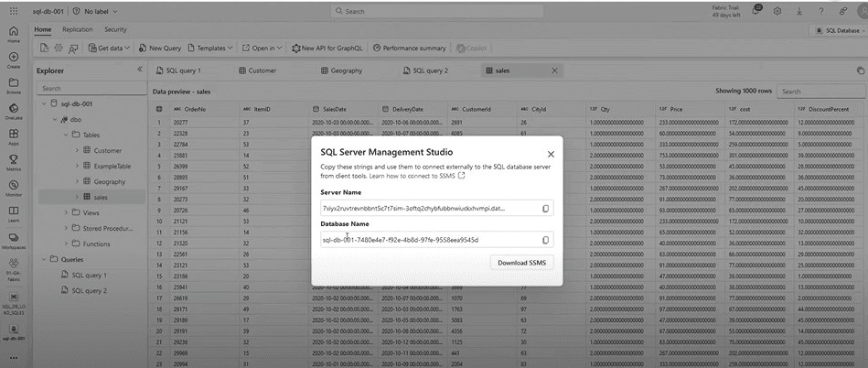Close the sales tab

pyautogui.click(x=554, y=70)
